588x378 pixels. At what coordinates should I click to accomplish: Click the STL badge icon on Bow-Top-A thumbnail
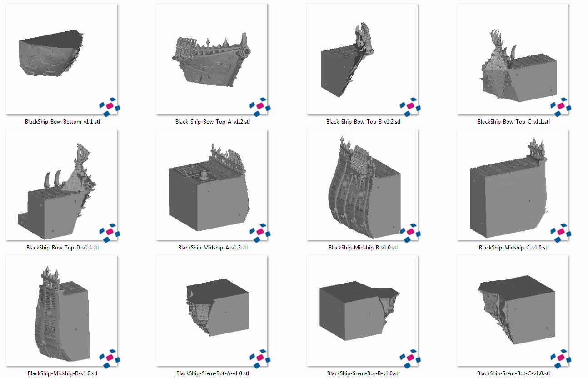point(259,106)
